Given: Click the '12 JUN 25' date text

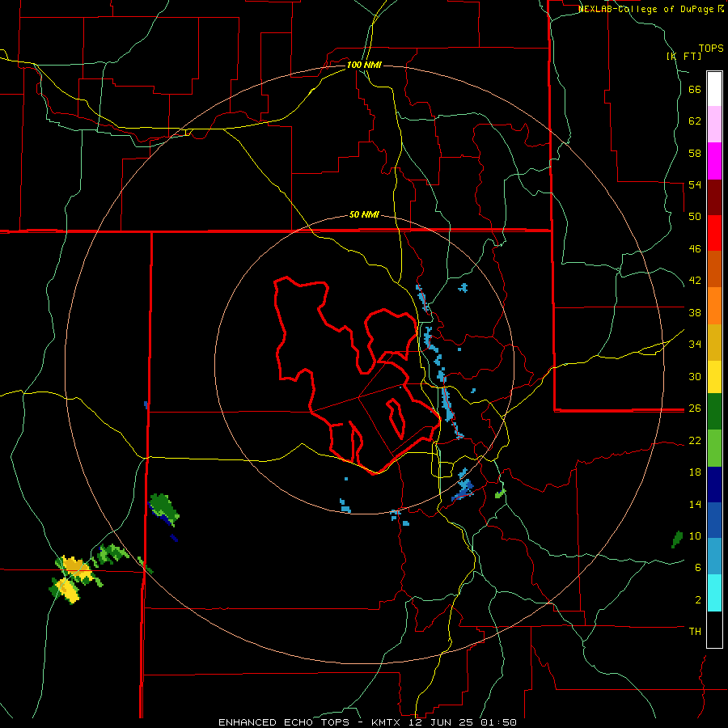Looking at the screenshot, I should [442, 722].
